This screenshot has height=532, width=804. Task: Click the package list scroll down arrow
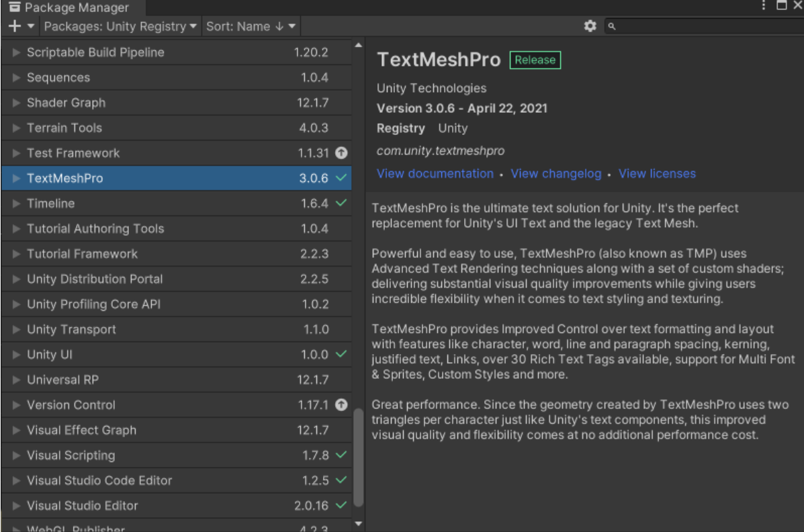(x=359, y=524)
